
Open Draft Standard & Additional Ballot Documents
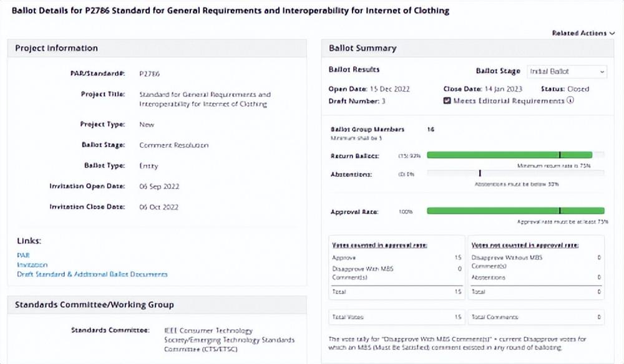[x=92, y=274]
